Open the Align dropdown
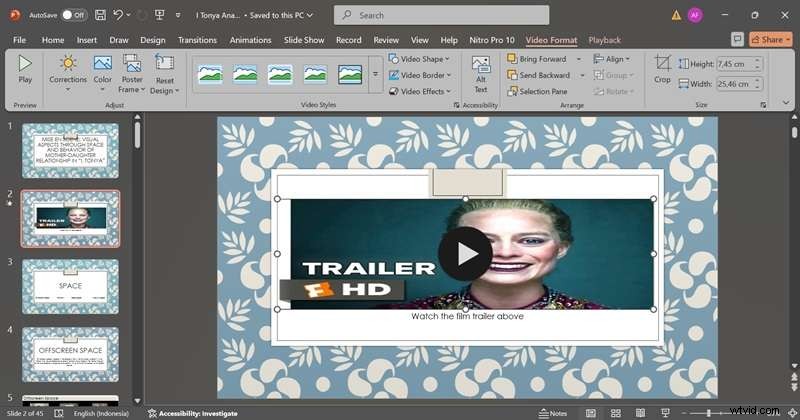800x420 pixels. [x=612, y=59]
